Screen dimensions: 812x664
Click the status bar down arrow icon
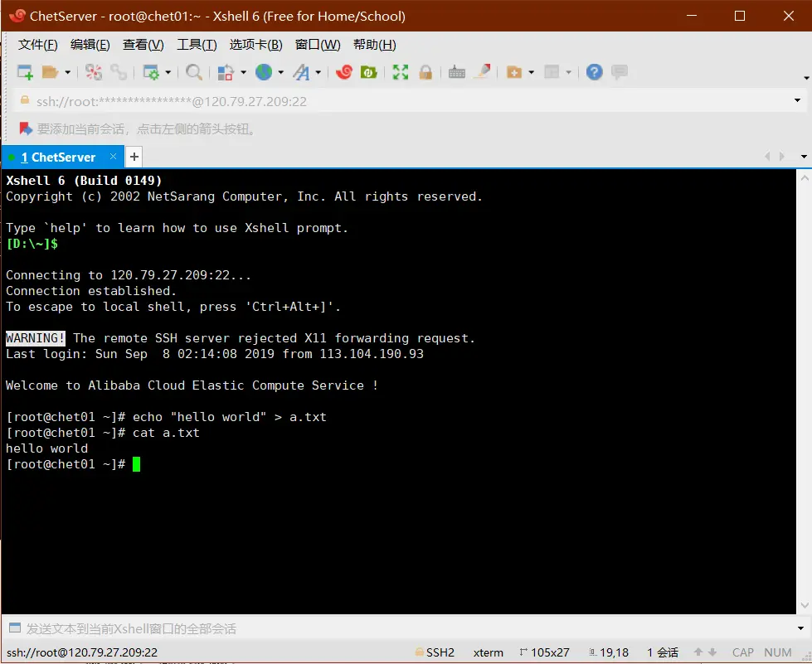(x=712, y=652)
